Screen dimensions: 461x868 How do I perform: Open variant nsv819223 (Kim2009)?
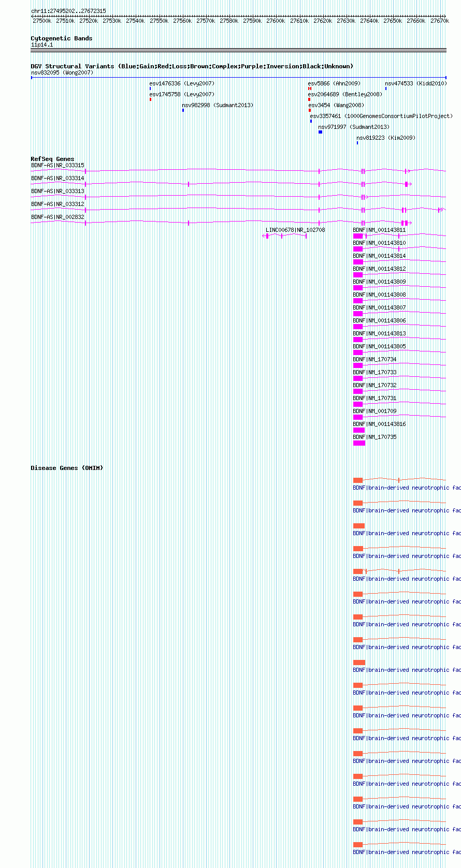[x=386, y=138]
